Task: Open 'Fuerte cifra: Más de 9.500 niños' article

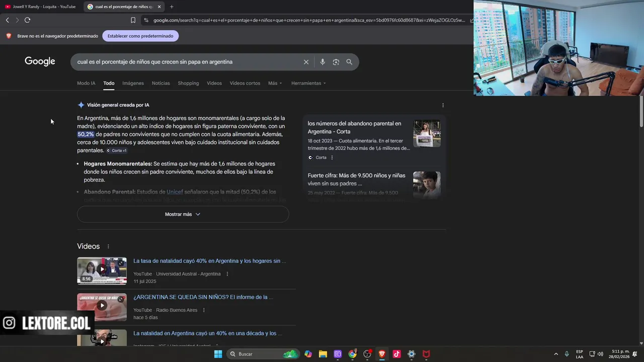Action: 356,179
